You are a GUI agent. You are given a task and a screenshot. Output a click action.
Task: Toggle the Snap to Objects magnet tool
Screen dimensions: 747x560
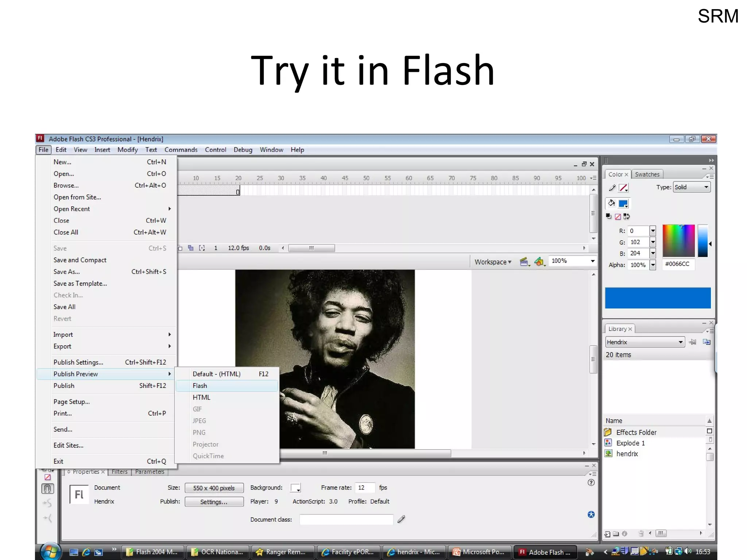tap(47, 489)
